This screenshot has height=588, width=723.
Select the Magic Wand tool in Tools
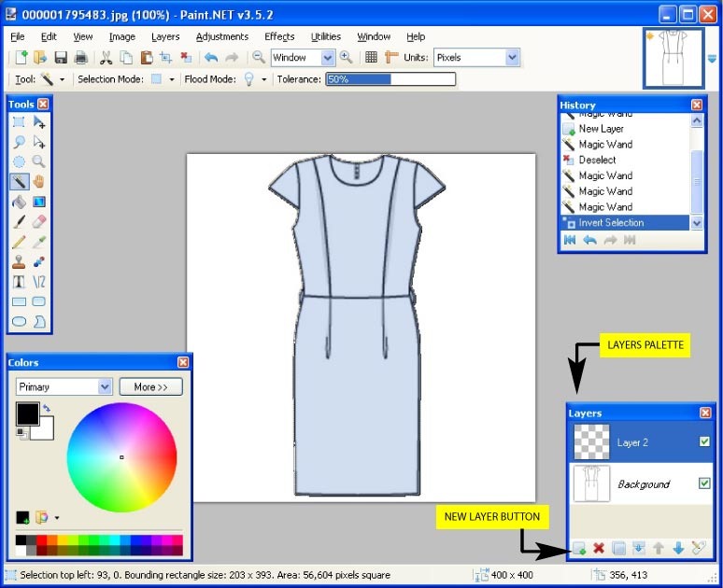[19, 182]
